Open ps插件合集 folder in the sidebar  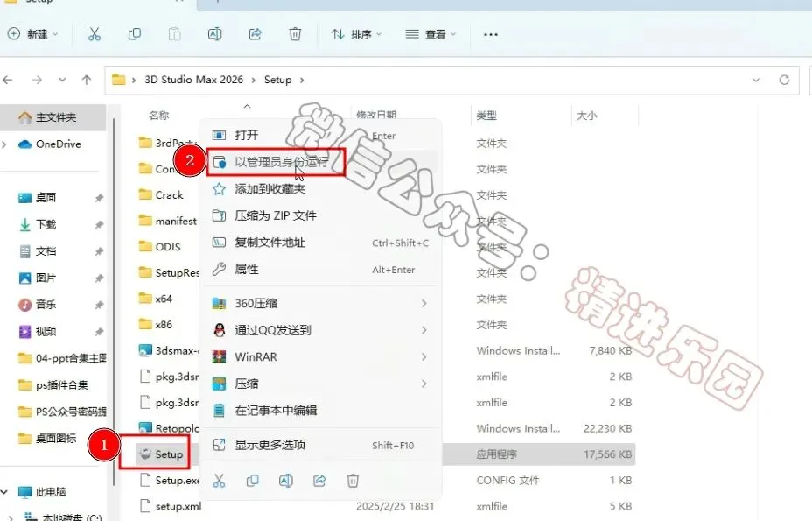[52, 385]
